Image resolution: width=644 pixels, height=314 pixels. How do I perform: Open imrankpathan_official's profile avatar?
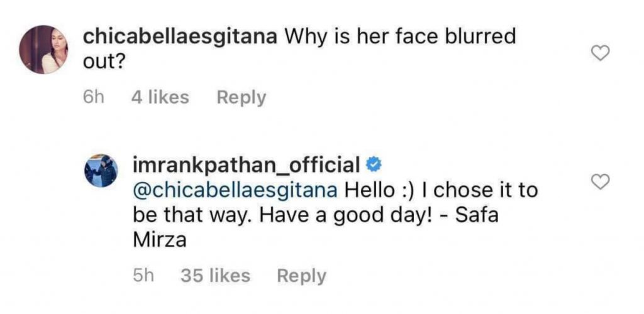[x=101, y=170]
